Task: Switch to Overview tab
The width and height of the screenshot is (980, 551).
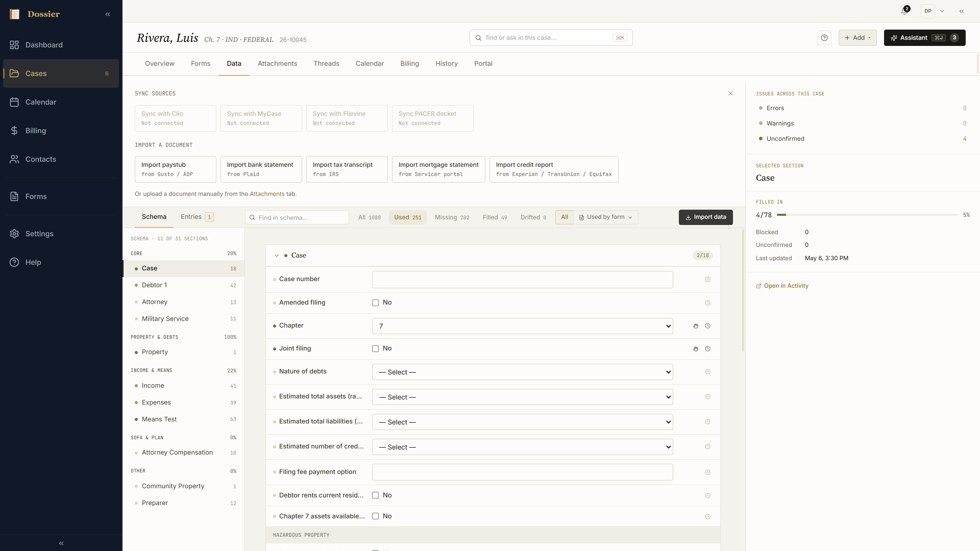Action: 160,64
